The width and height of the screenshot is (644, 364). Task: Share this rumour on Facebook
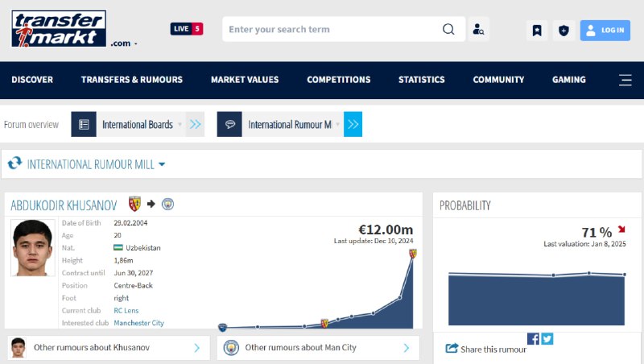[x=533, y=339]
